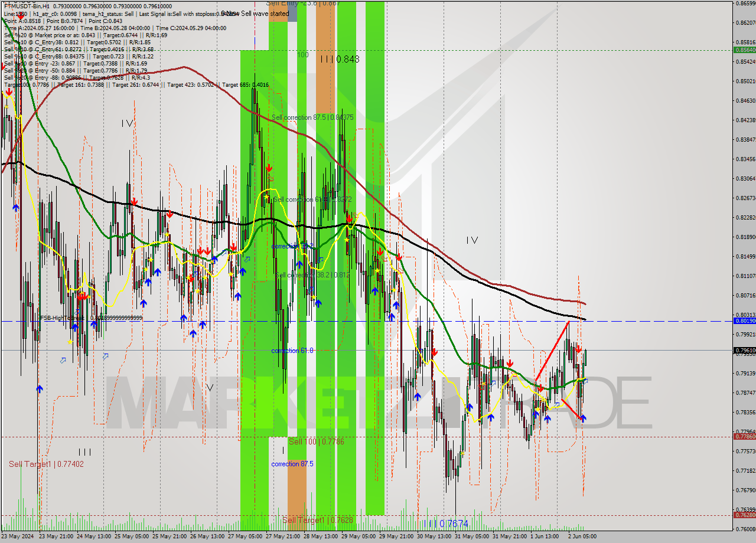This screenshot has width=756, height=543.
Task: Click the red 0.77860 price tag
Action: coord(744,437)
